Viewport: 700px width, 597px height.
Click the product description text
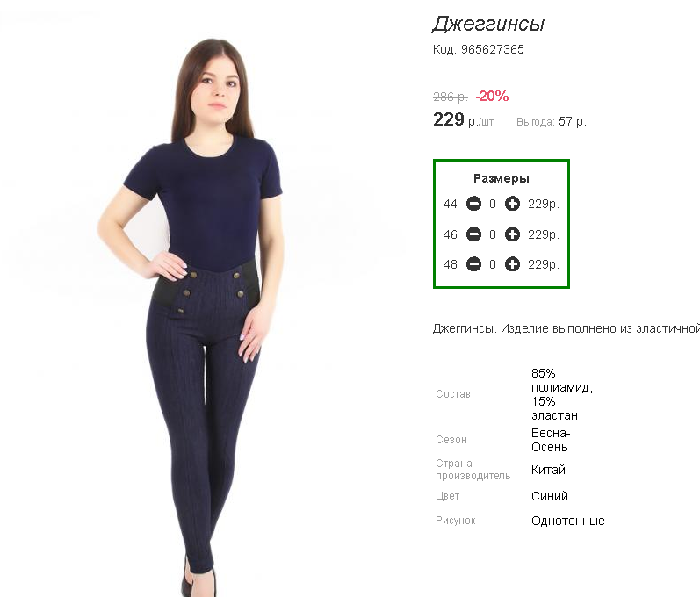pyautogui.click(x=566, y=329)
